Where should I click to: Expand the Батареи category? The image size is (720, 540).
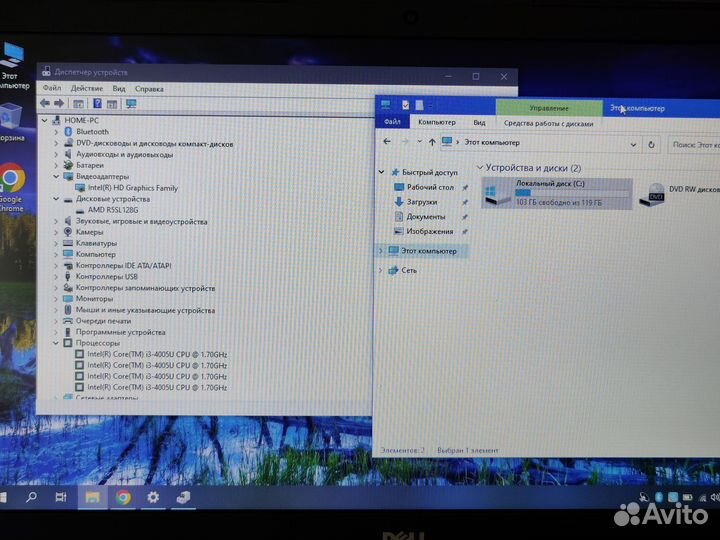tap(56, 165)
